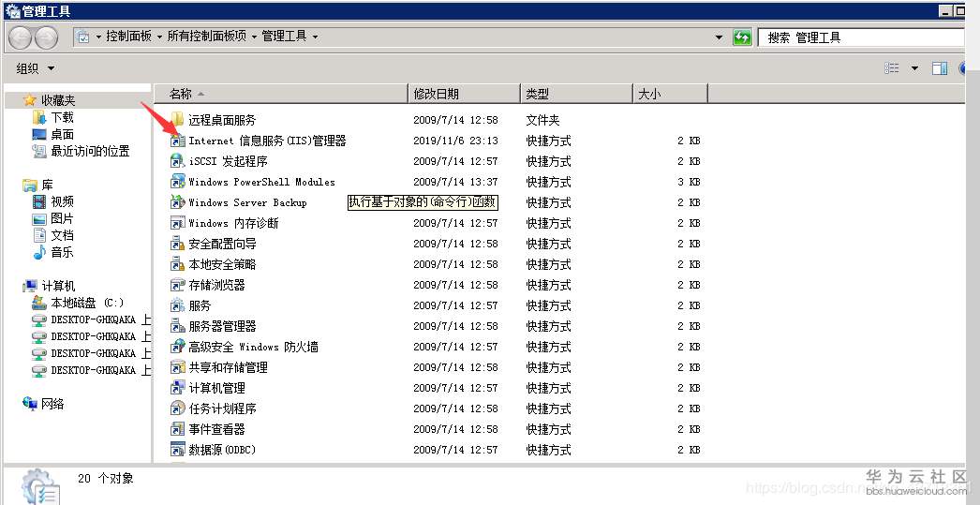
Task: Select 计算机 in the navigation pane
Action: click(58, 286)
